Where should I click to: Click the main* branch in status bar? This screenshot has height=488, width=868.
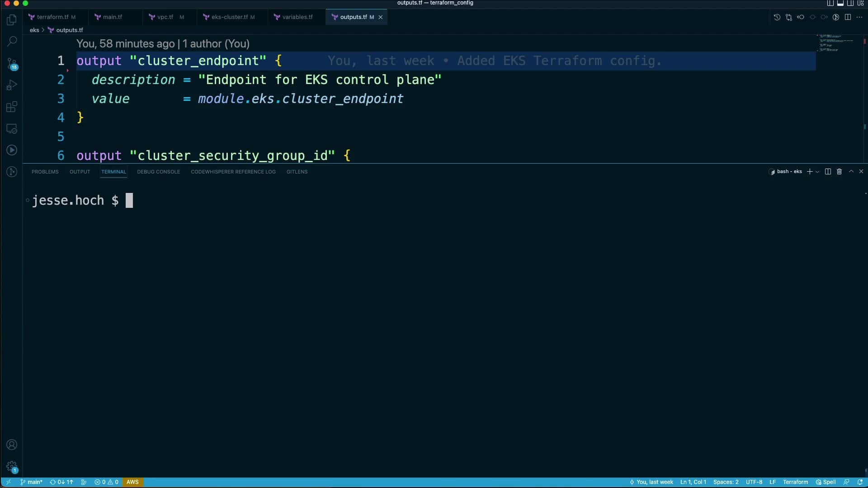pos(32,482)
